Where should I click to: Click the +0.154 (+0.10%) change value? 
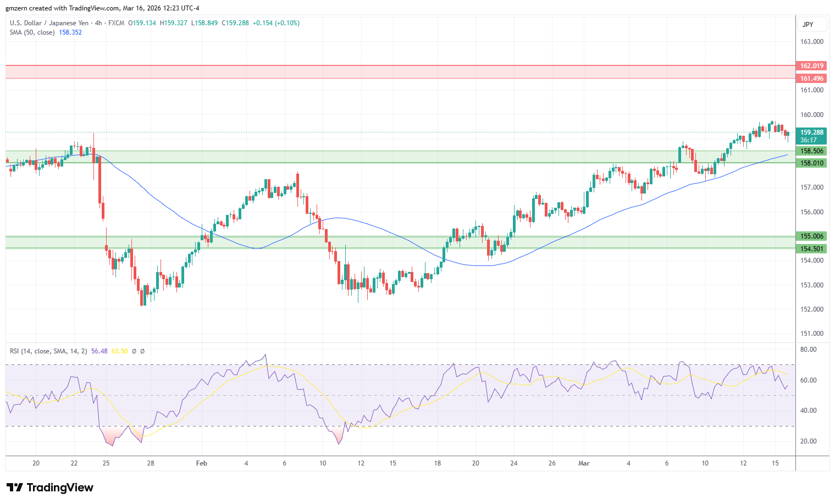coord(276,23)
